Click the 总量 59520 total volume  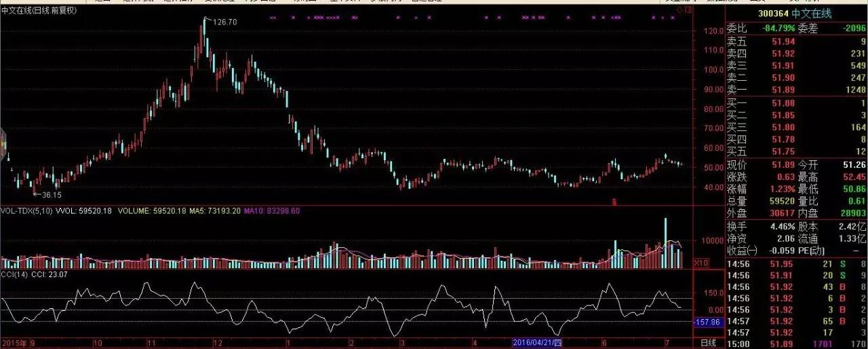pyautogui.click(x=783, y=202)
